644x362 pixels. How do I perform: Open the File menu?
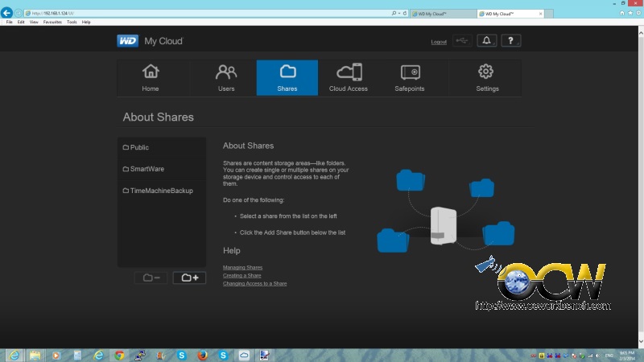[x=10, y=23]
